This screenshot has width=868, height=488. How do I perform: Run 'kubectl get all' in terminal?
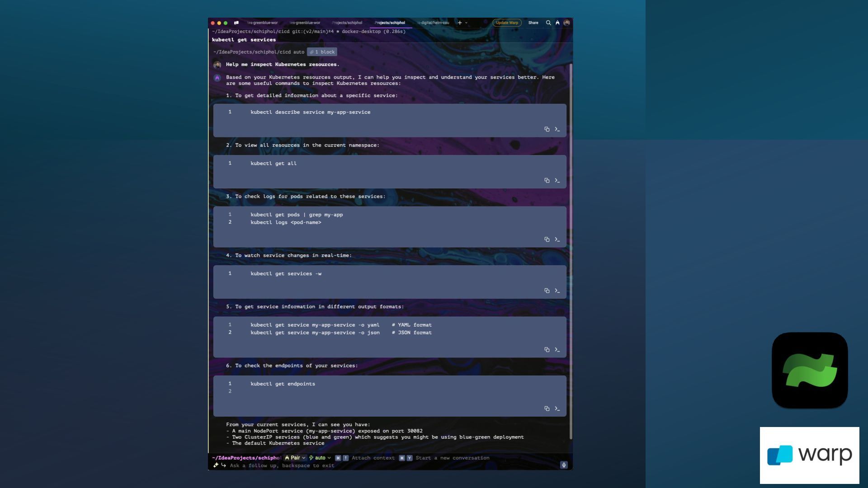pos(557,181)
